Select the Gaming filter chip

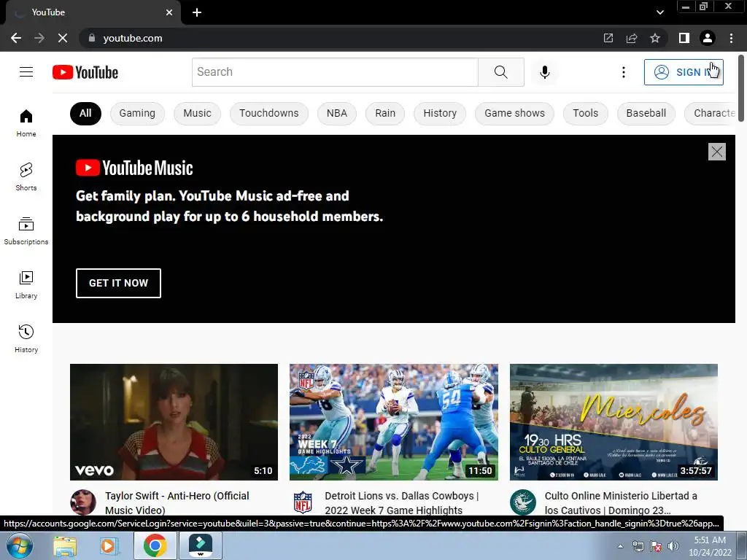click(x=137, y=113)
